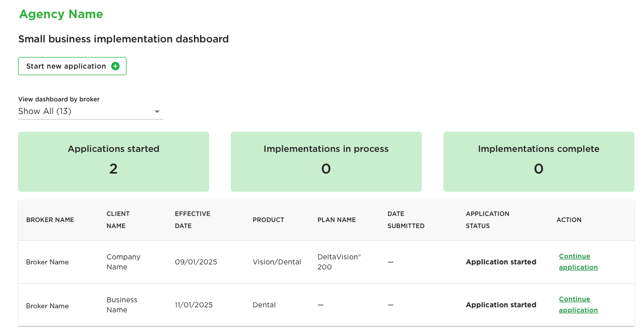Click the DeltaVision 200 plan name cell
This screenshot has width=644, height=331.
(x=339, y=262)
